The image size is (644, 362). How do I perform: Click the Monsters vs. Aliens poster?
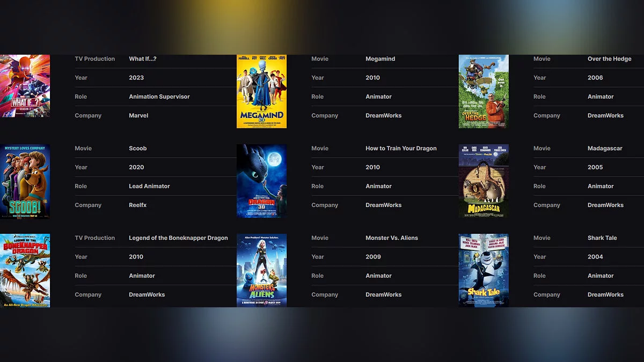261,270
